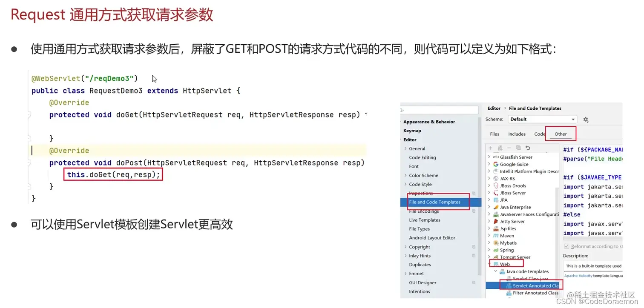Click the template code editor area

point(592,191)
